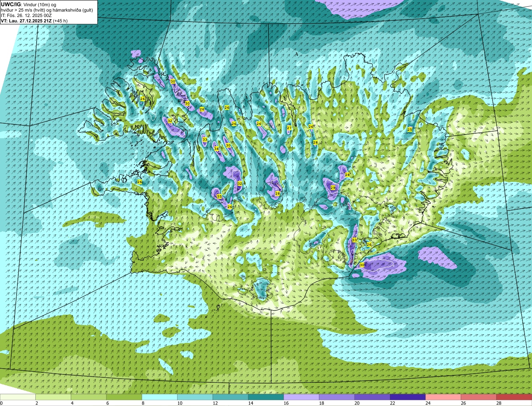Select the light pink 24–26 m/s legend swatch

tap(443, 397)
